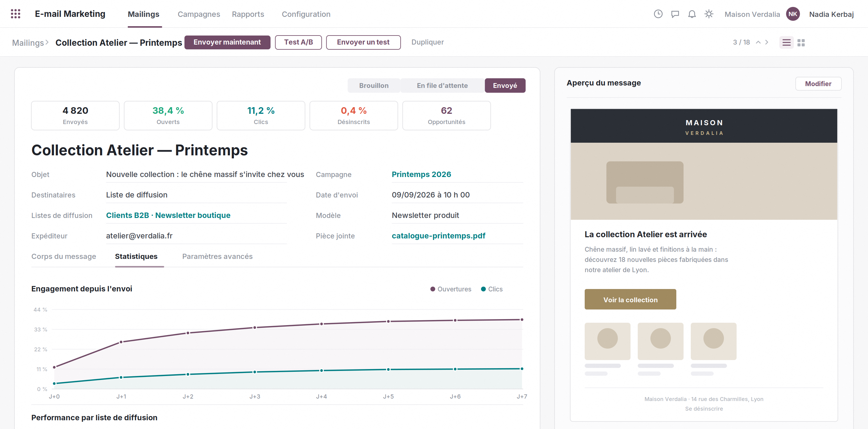The height and width of the screenshot is (429, 868).
Task: Set status to Brouillon
Action: 374,85
